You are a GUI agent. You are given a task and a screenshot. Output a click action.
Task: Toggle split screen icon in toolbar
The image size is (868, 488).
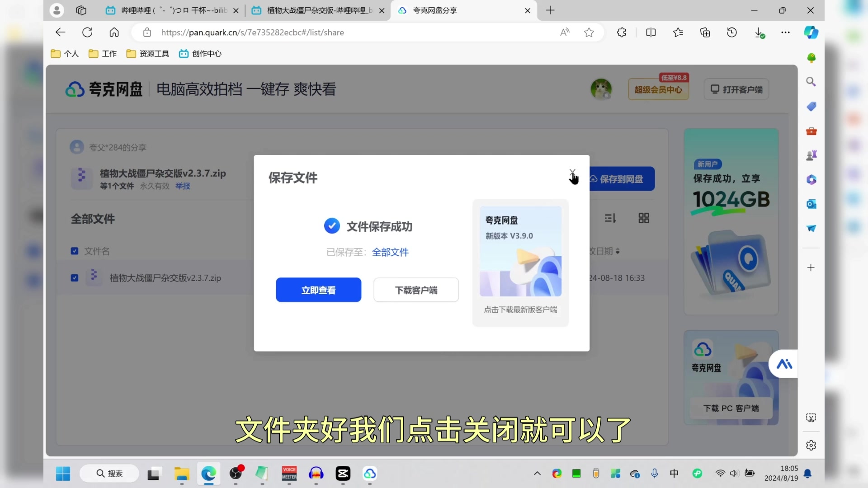[651, 32]
